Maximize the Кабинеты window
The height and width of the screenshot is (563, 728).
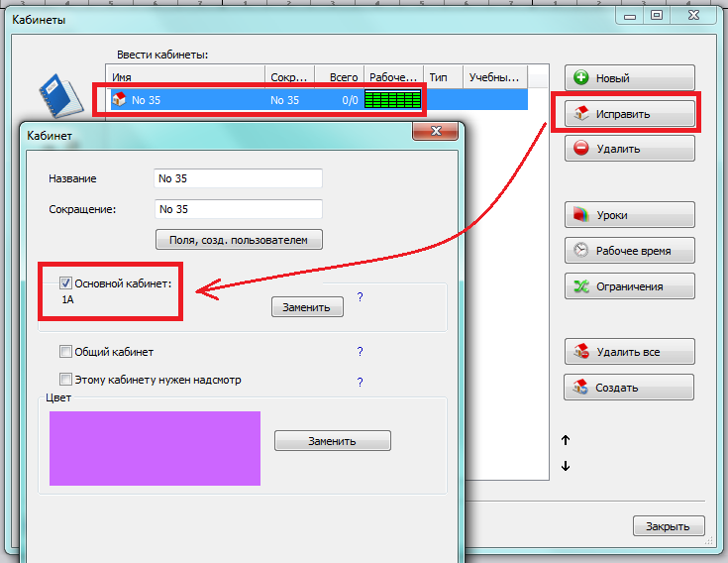click(656, 15)
